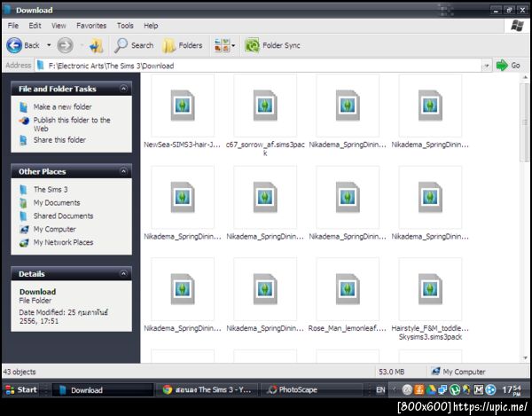The image size is (532, 416).
Task: Select the Hairstyle_F&M_toddle Skysims3 file icon
Action: coord(430,289)
